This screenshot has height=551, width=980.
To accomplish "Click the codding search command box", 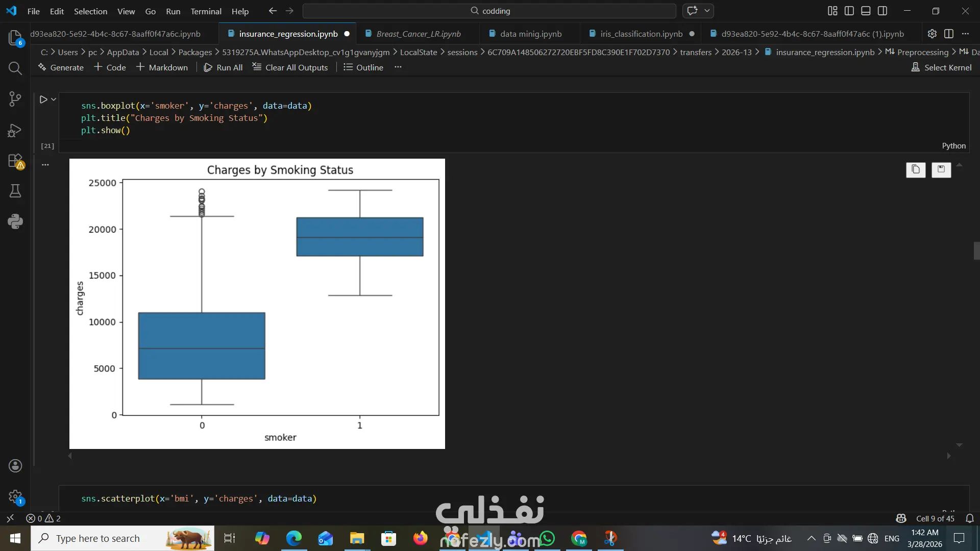I will pyautogui.click(x=489, y=11).
